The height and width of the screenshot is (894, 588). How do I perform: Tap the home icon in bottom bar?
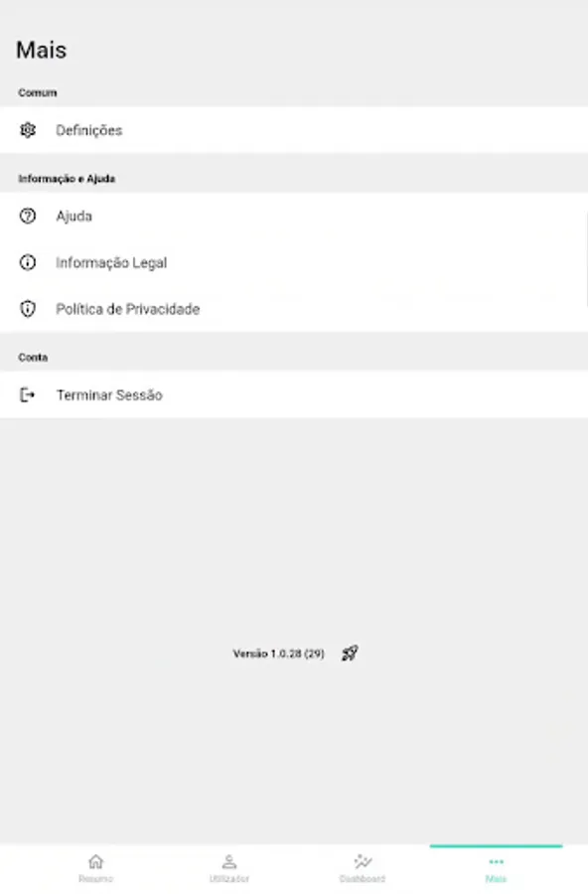point(95,861)
